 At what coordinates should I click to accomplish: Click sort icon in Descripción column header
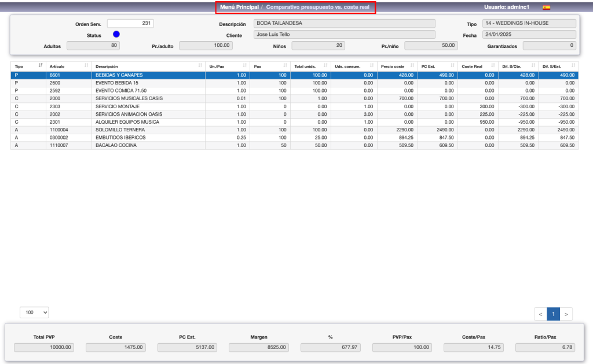click(x=200, y=66)
